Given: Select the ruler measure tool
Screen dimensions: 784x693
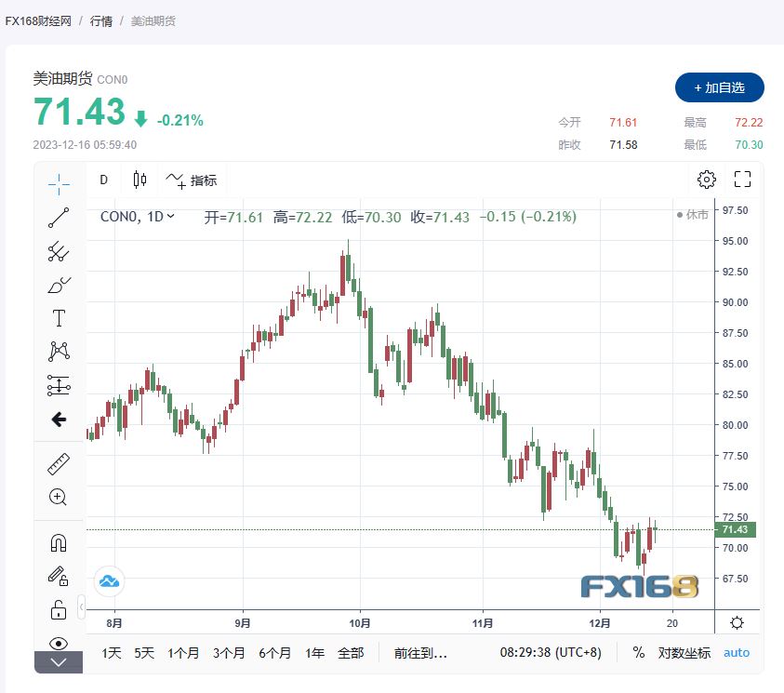Looking at the screenshot, I should [x=59, y=463].
